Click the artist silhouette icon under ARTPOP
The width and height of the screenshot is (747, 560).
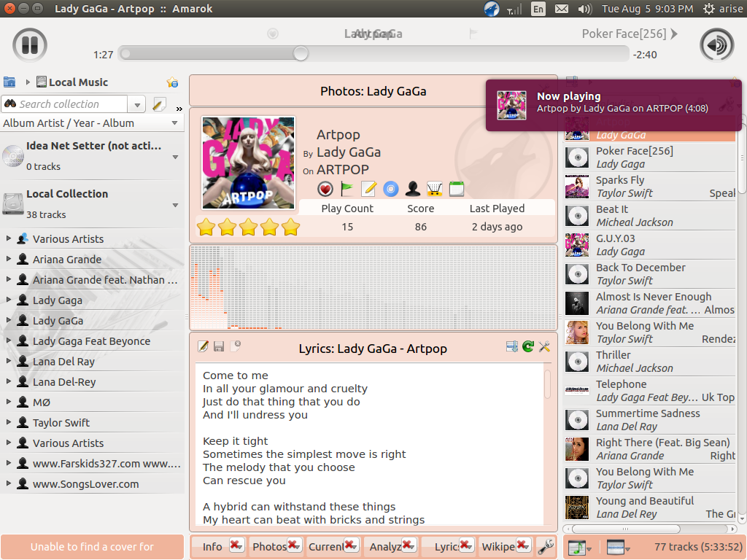413,189
